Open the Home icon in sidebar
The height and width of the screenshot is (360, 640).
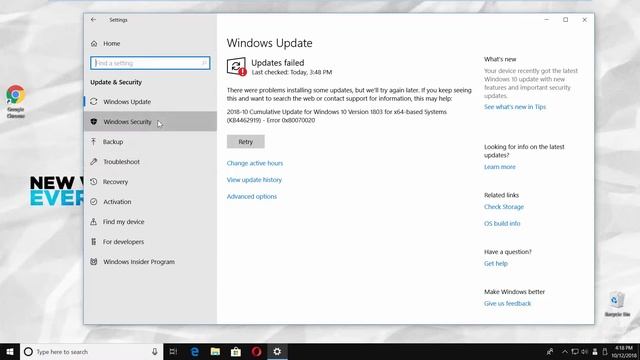click(x=94, y=43)
